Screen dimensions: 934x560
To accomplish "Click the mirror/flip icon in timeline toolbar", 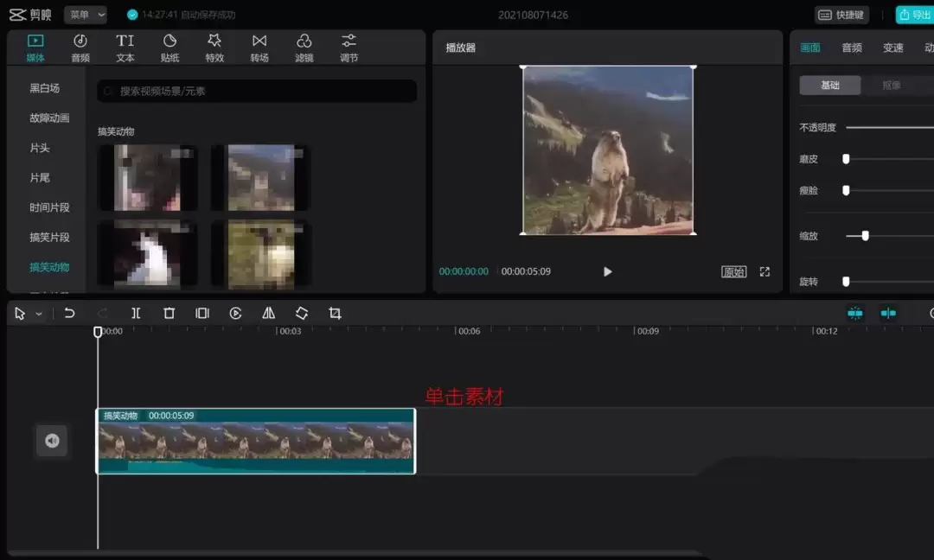I will (268, 313).
